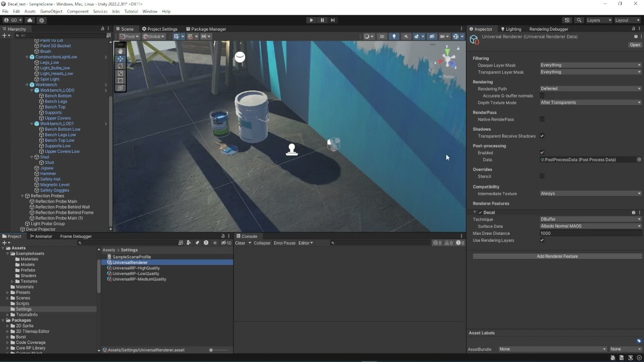Adjust the Project thumbnail size slider
Image resolution: width=644 pixels, height=362 pixels.
(211, 350)
